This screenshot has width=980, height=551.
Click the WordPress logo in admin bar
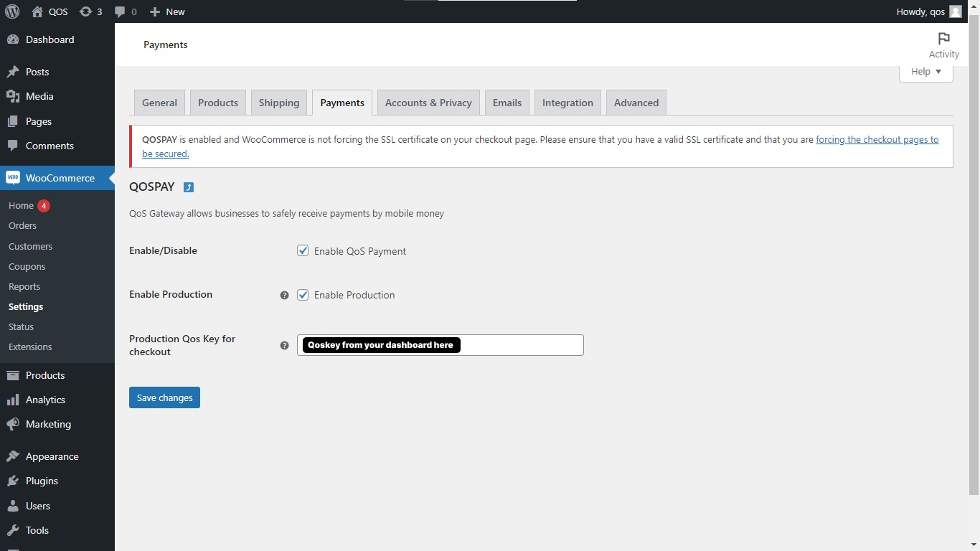(x=12, y=11)
